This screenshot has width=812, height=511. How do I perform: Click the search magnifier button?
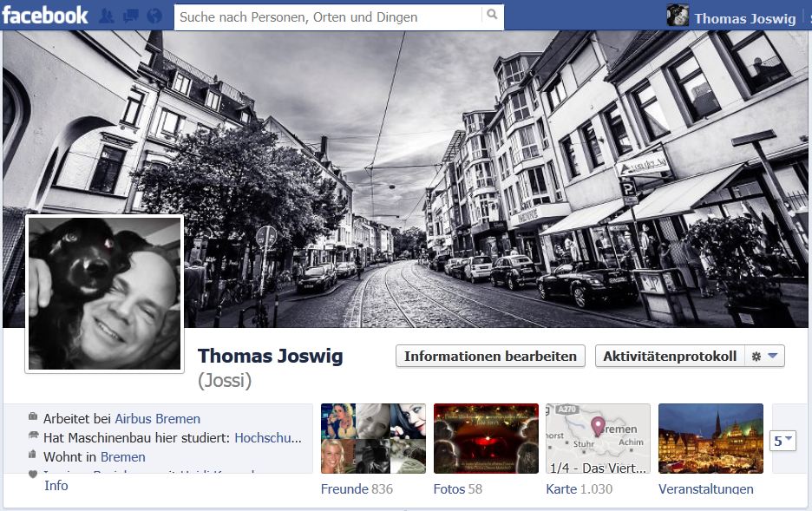pyautogui.click(x=492, y=15)
